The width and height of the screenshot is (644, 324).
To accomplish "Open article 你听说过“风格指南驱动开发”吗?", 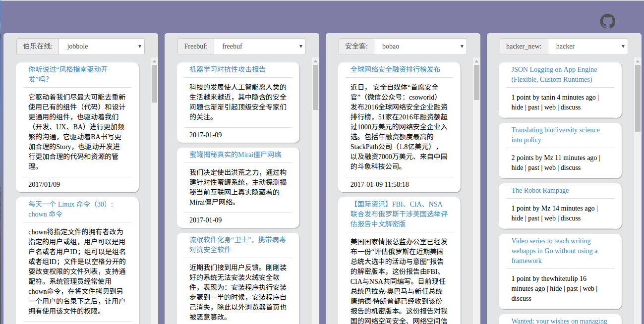I will pyautogui.click(x=68, y=74).
